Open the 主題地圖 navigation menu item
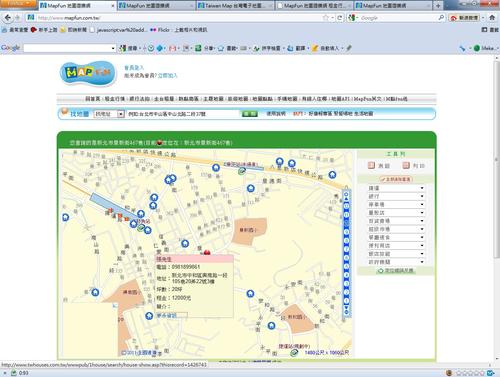 click(x=213, y=99)
